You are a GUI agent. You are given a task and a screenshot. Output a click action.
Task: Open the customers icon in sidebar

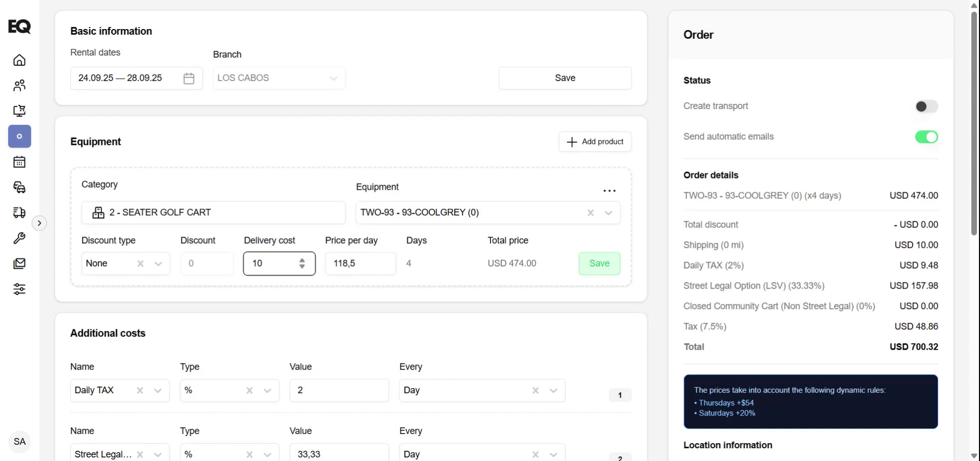pos(19,86)
